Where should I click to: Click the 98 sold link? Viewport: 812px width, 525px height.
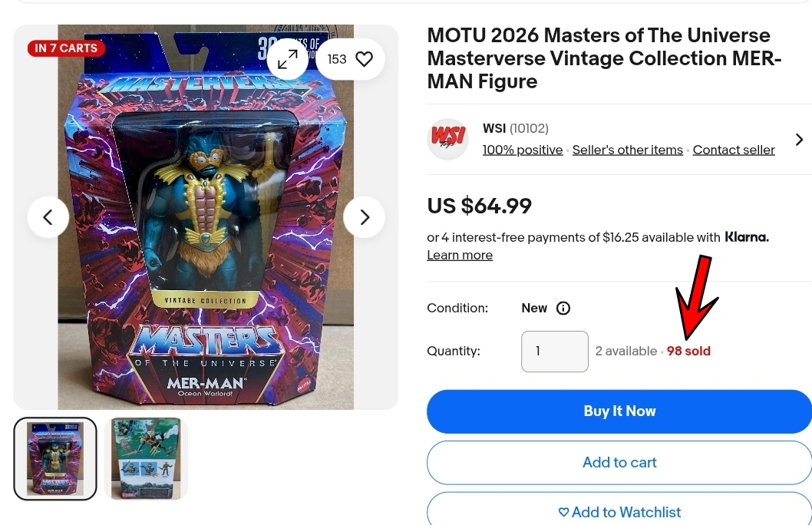[688, 351]
